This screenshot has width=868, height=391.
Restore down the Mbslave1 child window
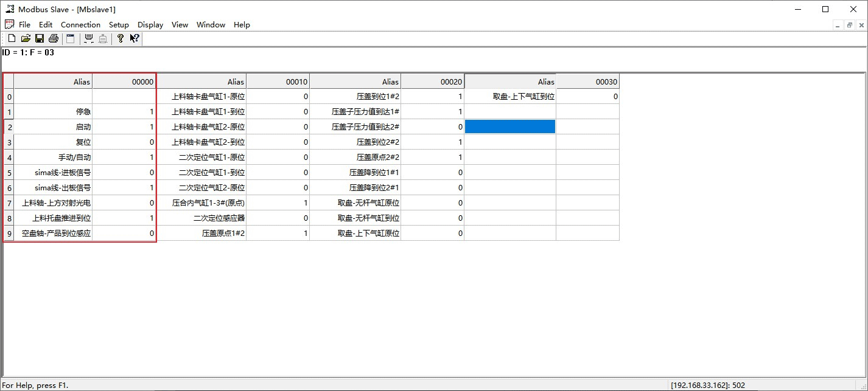pyautogui.click(x=849, y=25)
